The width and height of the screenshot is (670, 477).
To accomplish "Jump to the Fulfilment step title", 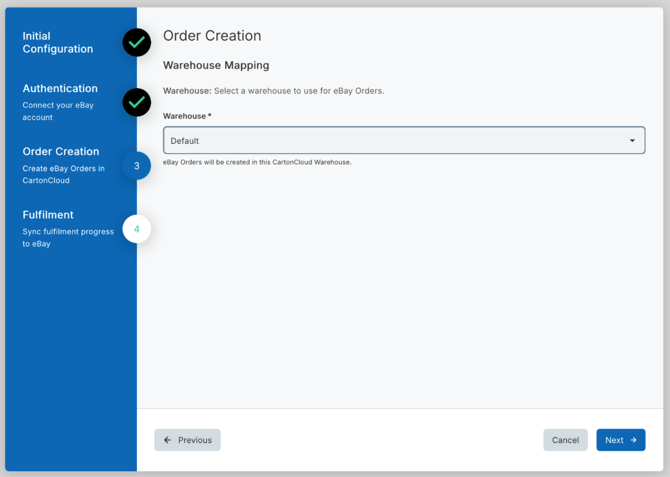I will (48, 215).
